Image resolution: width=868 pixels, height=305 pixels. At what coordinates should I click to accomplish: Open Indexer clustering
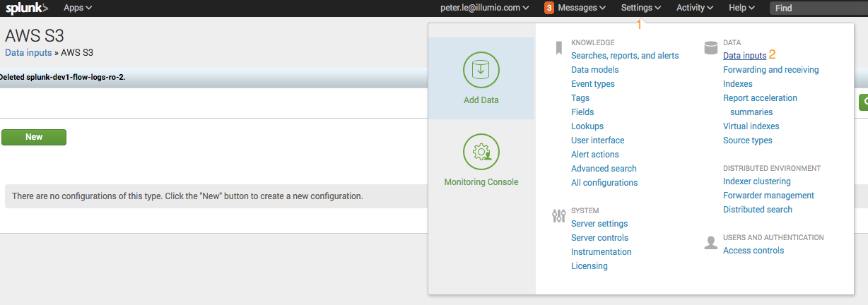click(757, 181)
